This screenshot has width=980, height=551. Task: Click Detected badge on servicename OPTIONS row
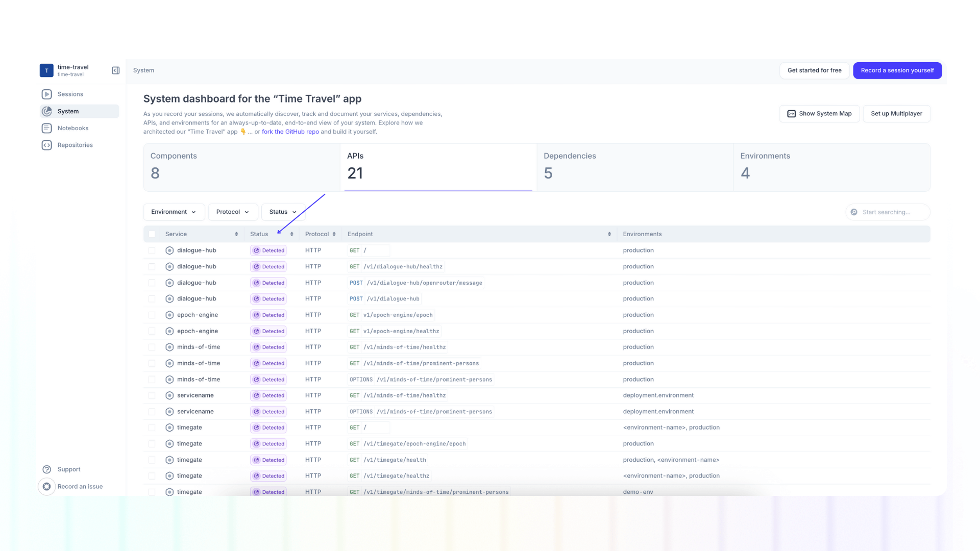pos(268,412)
